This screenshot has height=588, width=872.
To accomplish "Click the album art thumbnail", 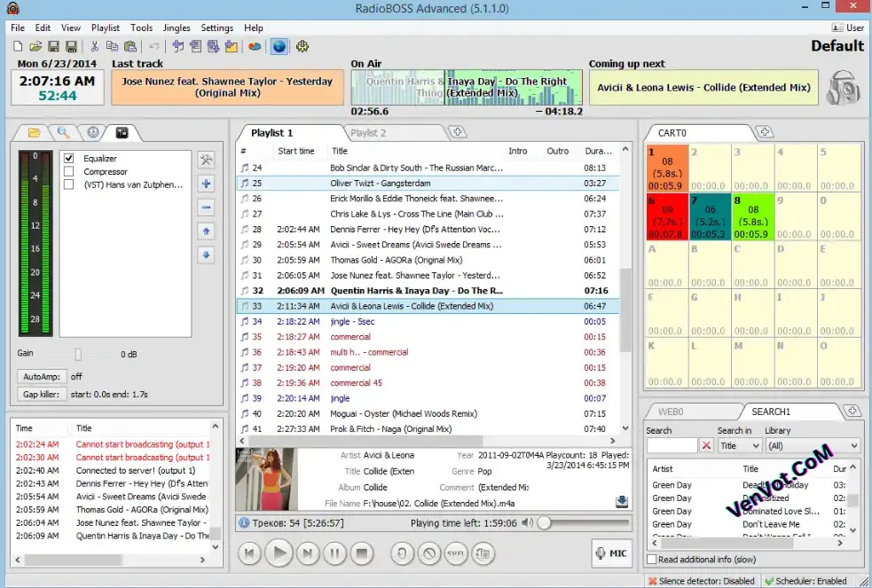I will [266, 479].
